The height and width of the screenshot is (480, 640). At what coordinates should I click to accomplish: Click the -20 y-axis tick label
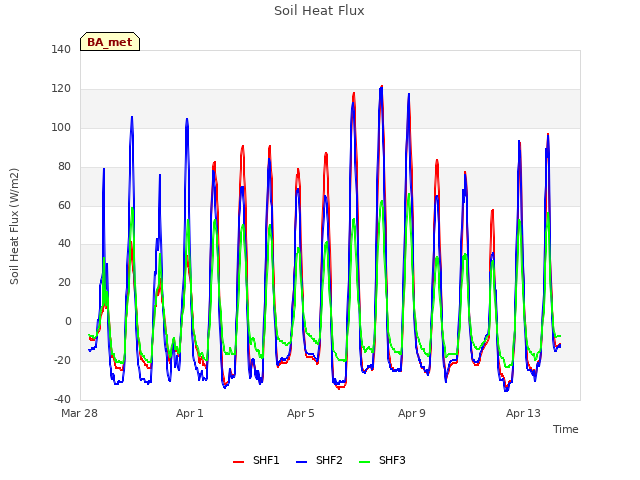(62, 360)
